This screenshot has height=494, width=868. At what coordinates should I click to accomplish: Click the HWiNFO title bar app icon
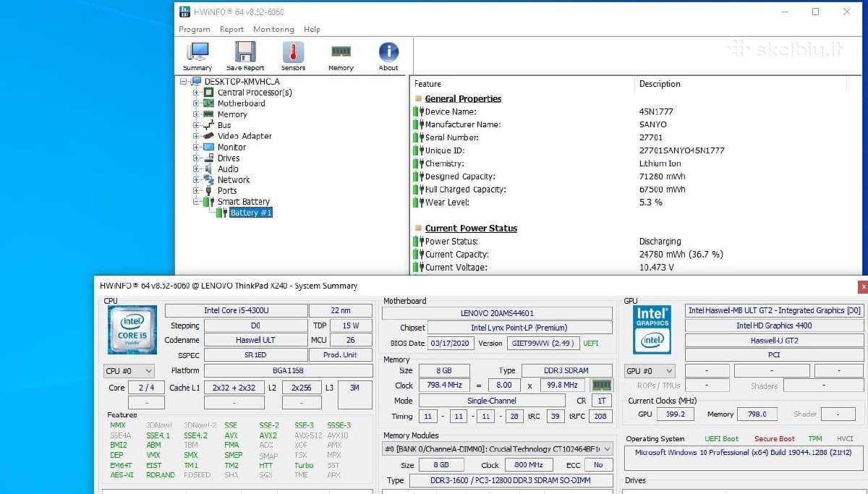[x=184, y=12]
